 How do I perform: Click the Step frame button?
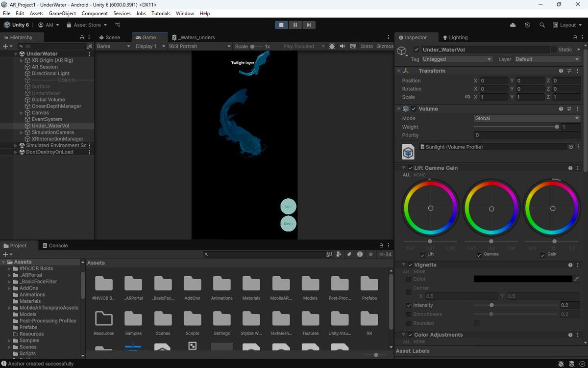(309, 25)
